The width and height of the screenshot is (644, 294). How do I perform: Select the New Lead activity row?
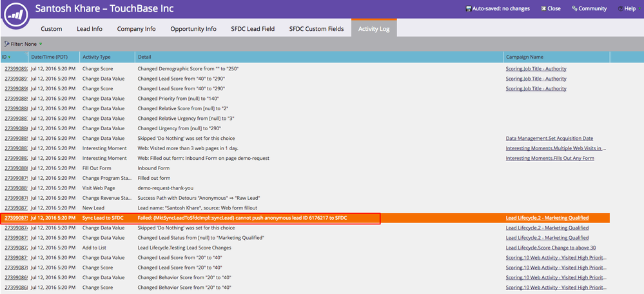[93, 208]
